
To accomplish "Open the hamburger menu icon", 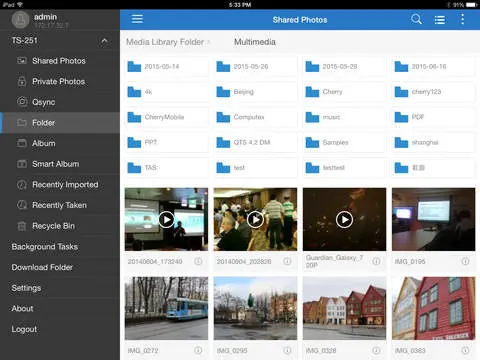I will tap(137, 19).
